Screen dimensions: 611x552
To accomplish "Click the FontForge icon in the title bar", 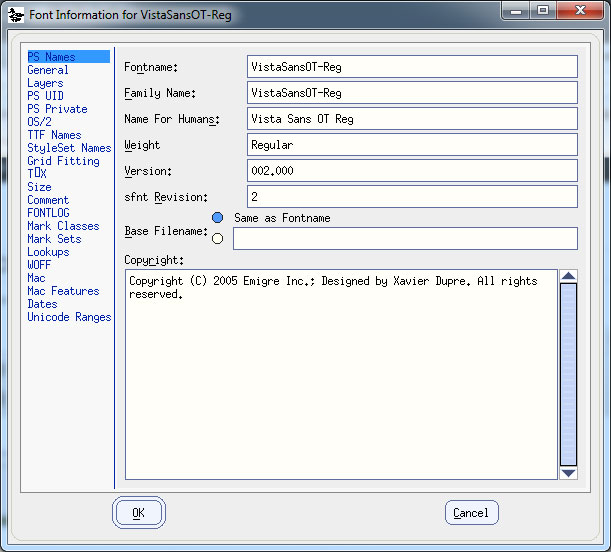I will [x=16, y=15].
